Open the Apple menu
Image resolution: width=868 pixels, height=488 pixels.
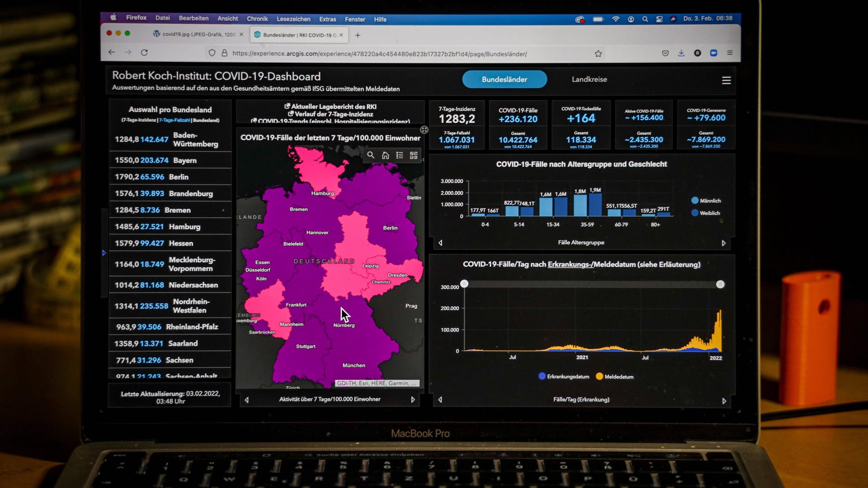[113, 17]
